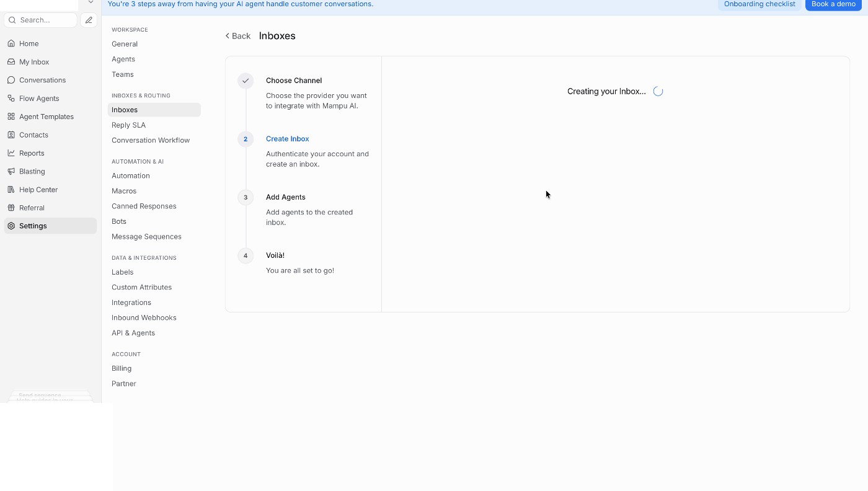Select Settings label in main sidebar
Viewport: 868px width, 491px height.
pyautogui.click(x=33, y=226)
